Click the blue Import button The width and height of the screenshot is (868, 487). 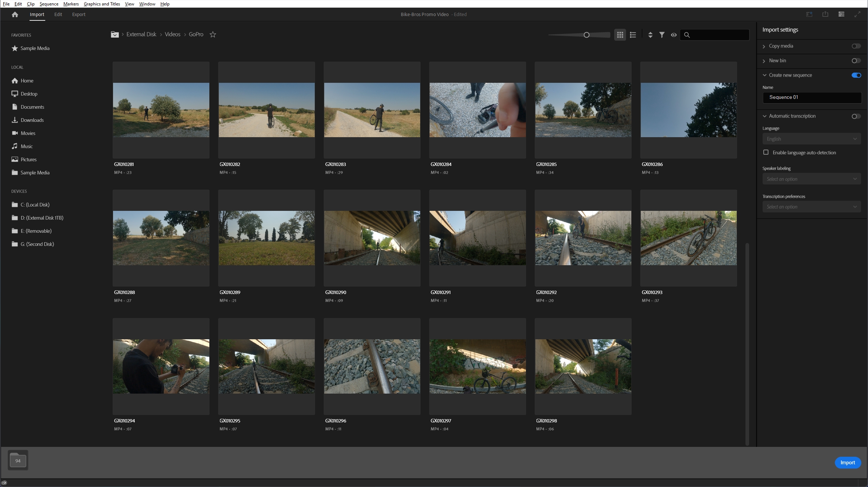click(x=847, y=463)
